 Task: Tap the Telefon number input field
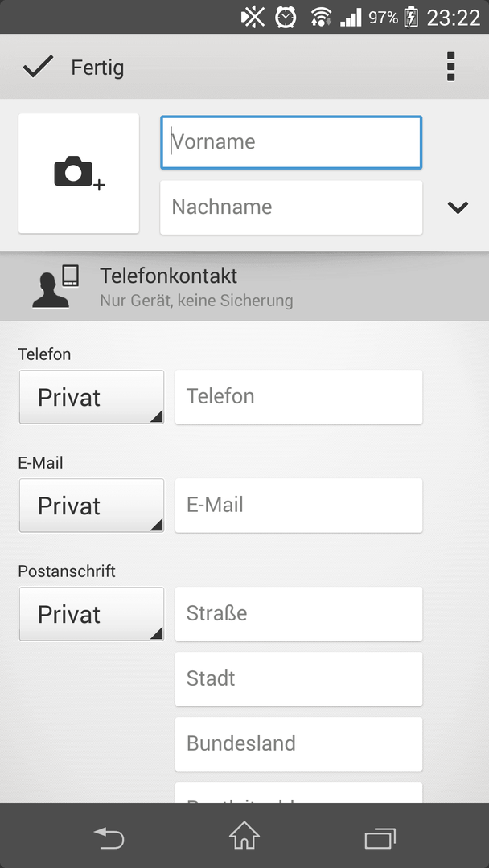tap(298, 397)
